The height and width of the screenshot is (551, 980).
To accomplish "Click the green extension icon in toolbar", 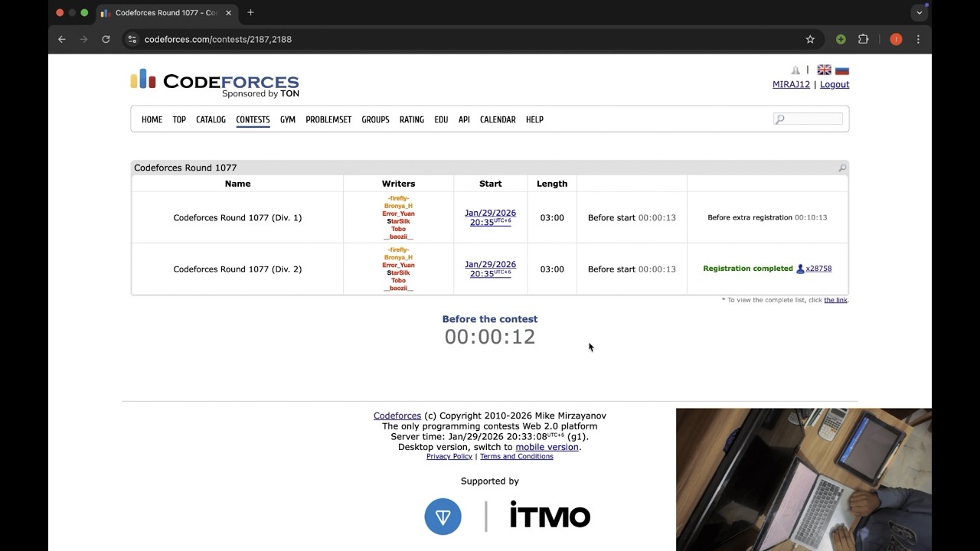I will coord(841,39).
